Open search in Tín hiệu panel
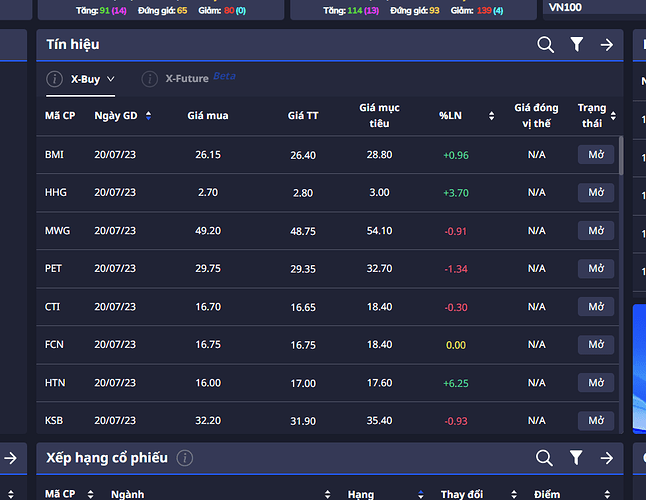 tap(545, 44)
